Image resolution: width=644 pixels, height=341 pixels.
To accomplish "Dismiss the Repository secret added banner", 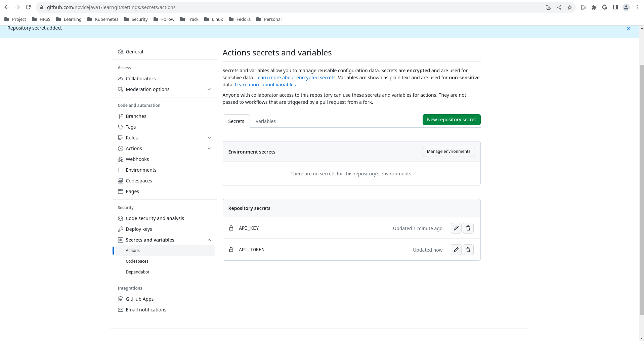I will [628, 28].
